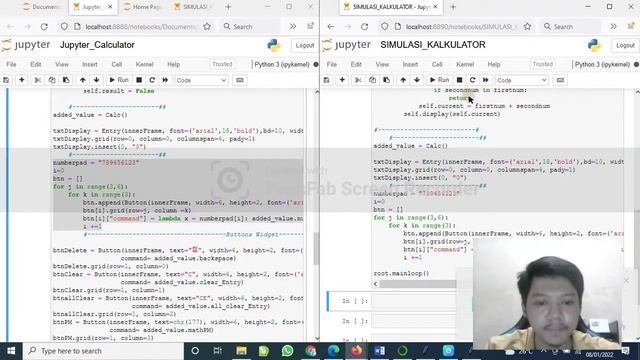The width and height of the screenshot is (640, 360).
Task: Run the cell in SIMULASI_KALKULATOR notebook
Action: pos(439,80)
